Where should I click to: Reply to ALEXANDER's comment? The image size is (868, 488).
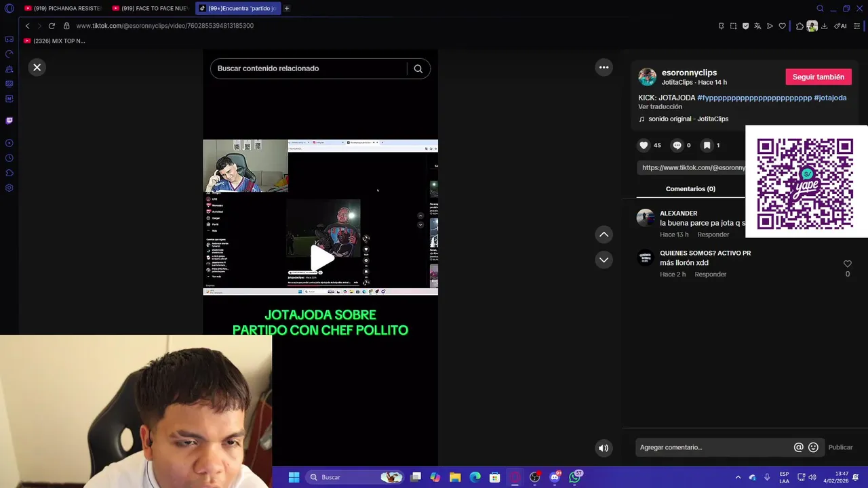(x=713, y=235)
